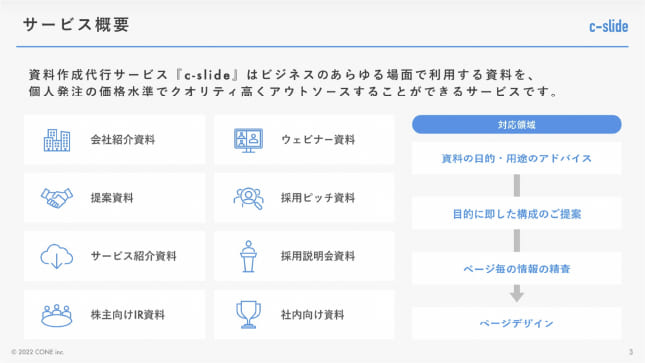Select the 採用ピッチ資料 label
The image size is (645, 363).
(x=318, y=198)
